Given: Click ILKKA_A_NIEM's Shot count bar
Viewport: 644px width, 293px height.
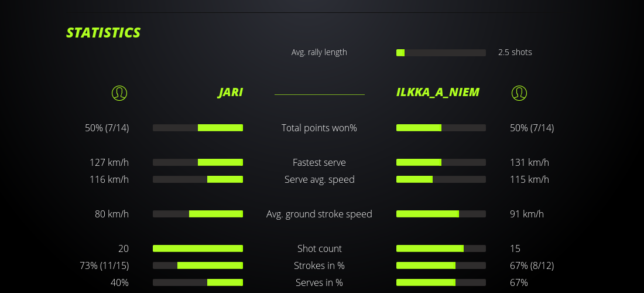Looking at the screenshot, I should point(441,248).
